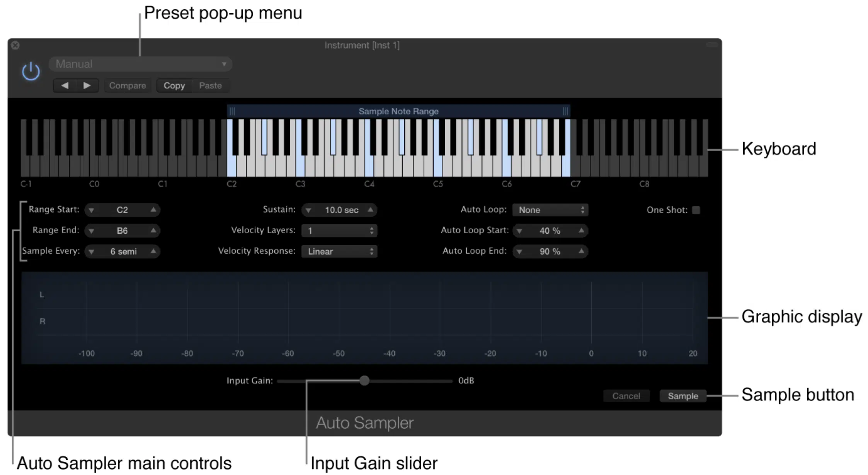Click the dimmed C0 key on keyboard
This screenshot has height=475, width=868.
[94, 166]
